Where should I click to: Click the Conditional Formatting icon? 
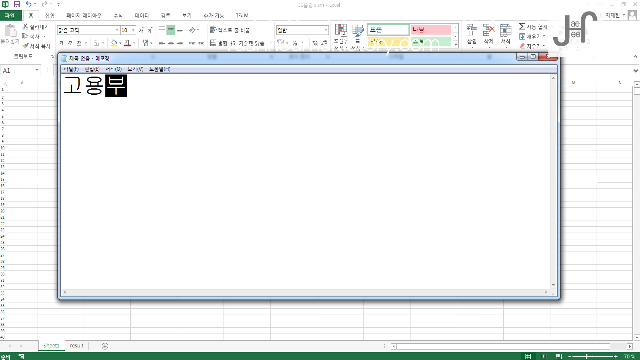pyautogui.click(x=340, y=30)
